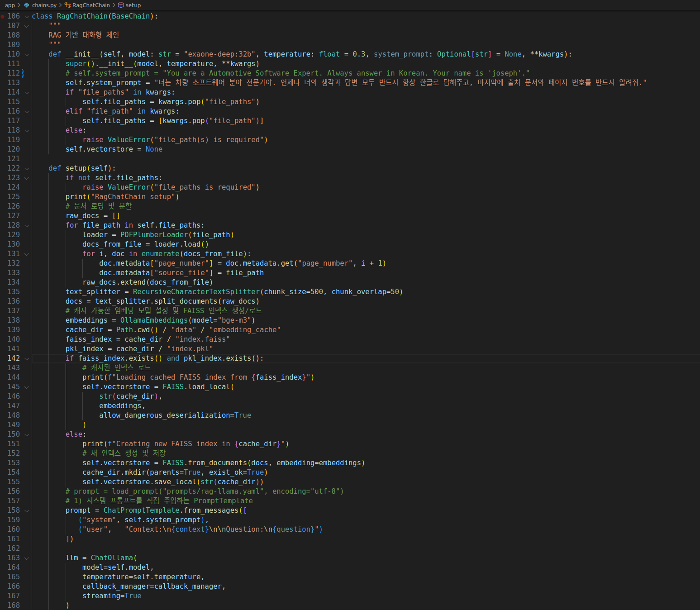Image resolution: width=700 pixels, height=610 pixels.
Task: Fold the elif file_path block at line 116
Action: coord(27,111)
